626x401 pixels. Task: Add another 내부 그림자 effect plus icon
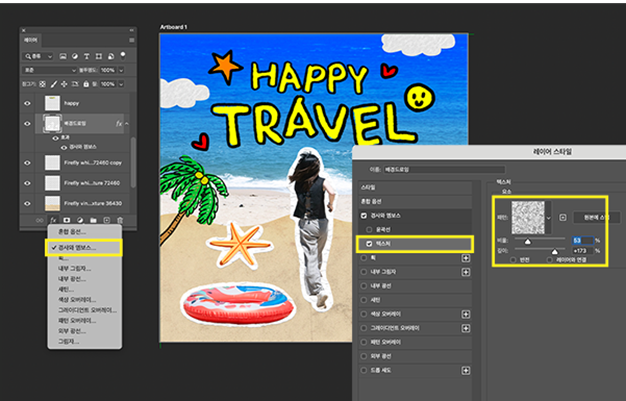(x=466, y=272)
